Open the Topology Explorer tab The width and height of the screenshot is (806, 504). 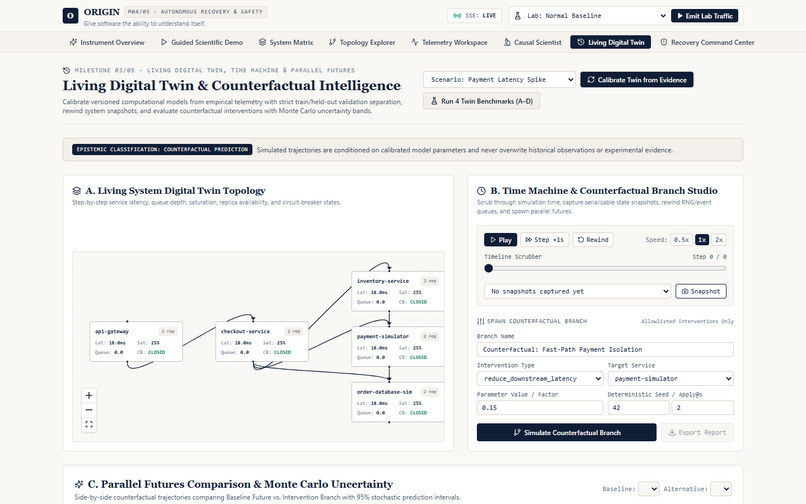pyautogui.click(x=362, y=42)
